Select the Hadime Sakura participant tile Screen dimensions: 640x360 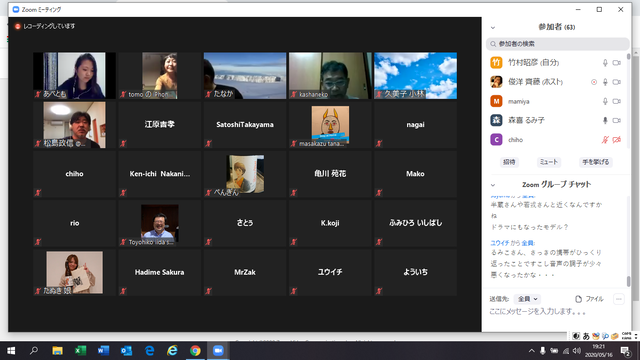click(x=160, y=273)
